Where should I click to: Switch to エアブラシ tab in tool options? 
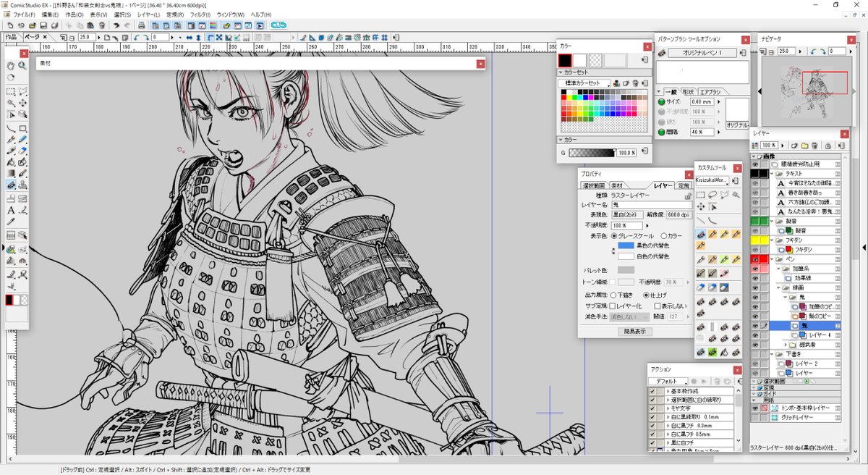tap(710, 92)
